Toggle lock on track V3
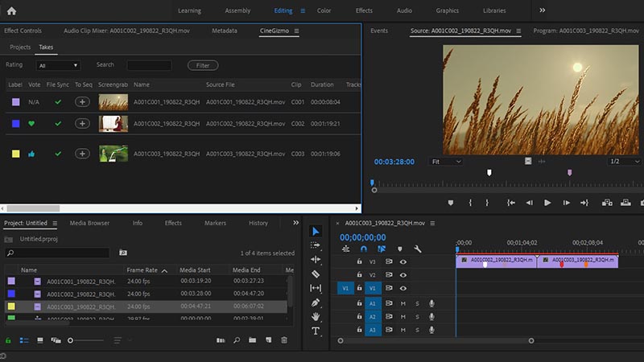Screen dimensions: 644x362 point(359,261)
